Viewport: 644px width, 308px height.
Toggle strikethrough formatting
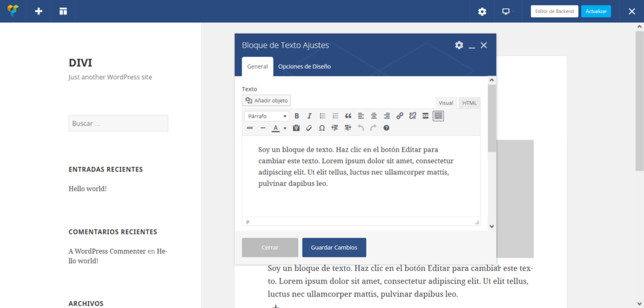click(x=250, y=128)
